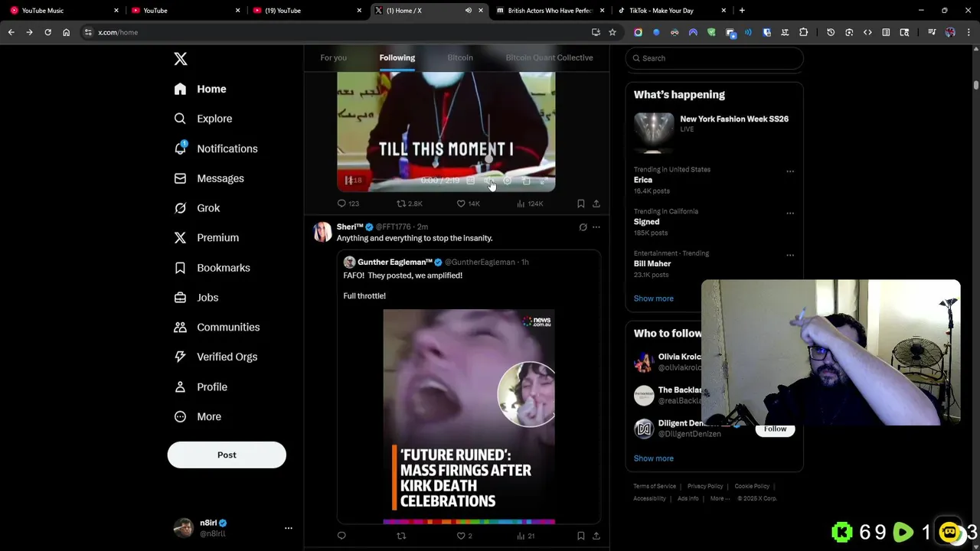Open more options for Signed trend
This screenshot has height=551, width=980.
pyautogui.click(x=790, y=214)
